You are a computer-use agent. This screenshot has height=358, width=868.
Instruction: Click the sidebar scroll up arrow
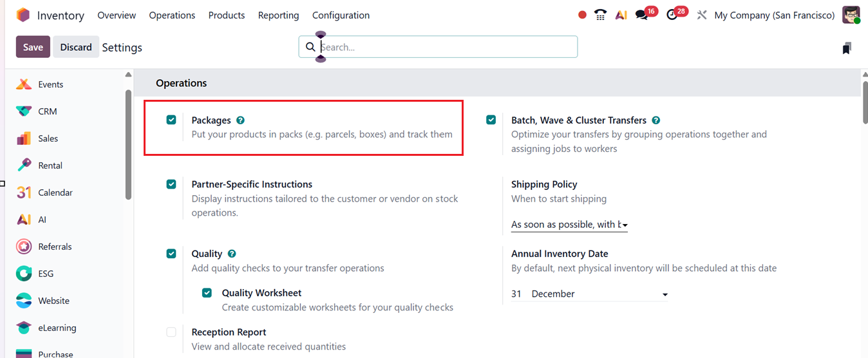point(128,75)
